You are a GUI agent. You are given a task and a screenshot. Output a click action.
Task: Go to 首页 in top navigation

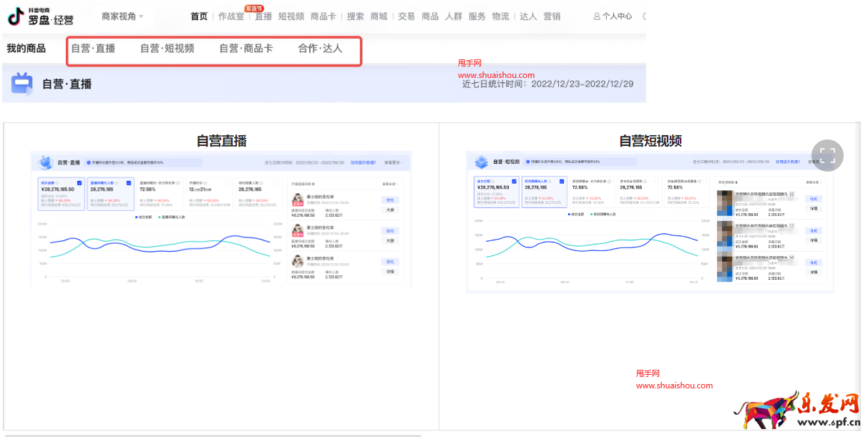pos(199,16)
